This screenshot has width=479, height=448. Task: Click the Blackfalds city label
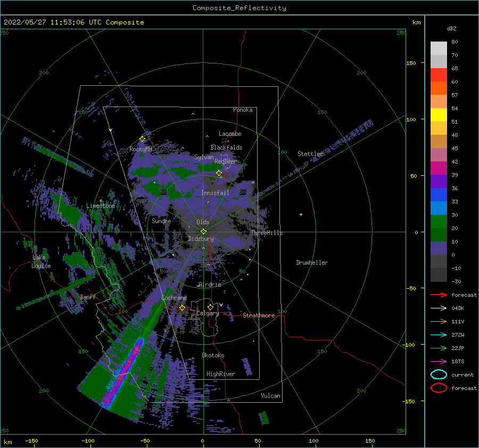coord(226,148)
